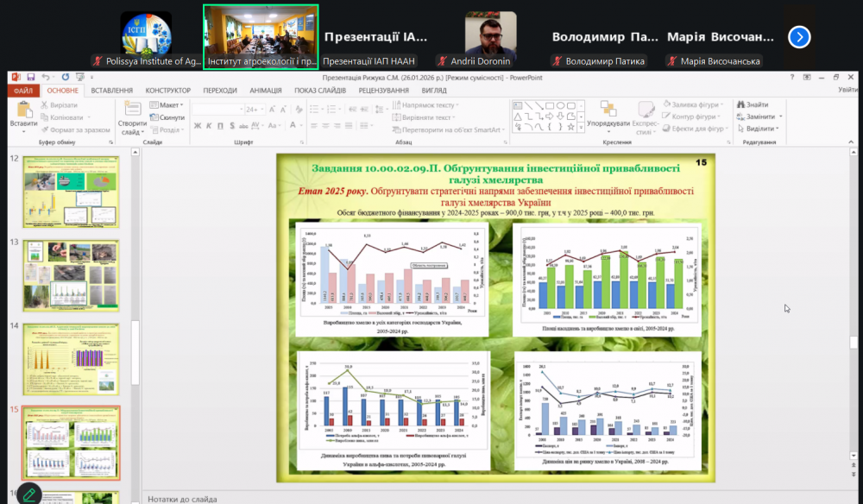
Task: Open the Макет (Layout) dropdown
Action: pos(168,105)
